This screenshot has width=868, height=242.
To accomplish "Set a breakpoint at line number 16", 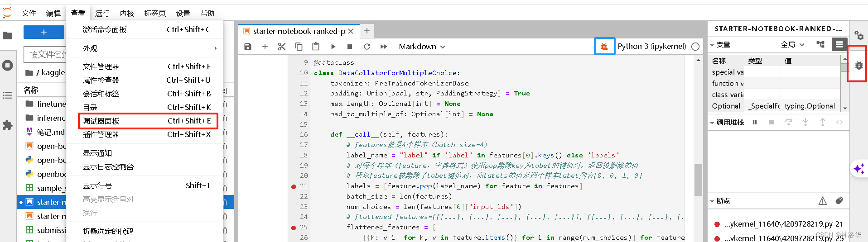I will point(304,134).
